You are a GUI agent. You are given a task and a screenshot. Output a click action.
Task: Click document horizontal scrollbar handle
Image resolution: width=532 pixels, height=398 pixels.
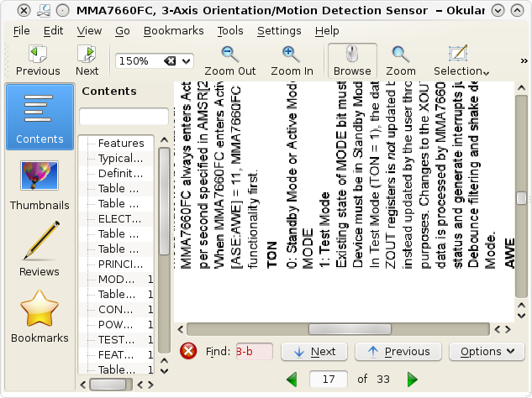(x=350, y=329)
